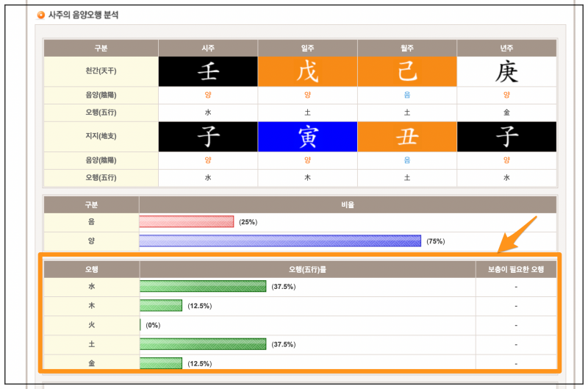Click the orange bullet icon beside 사주의 음양오행 분석
The image size is (588, 389).
click(41, 15)
